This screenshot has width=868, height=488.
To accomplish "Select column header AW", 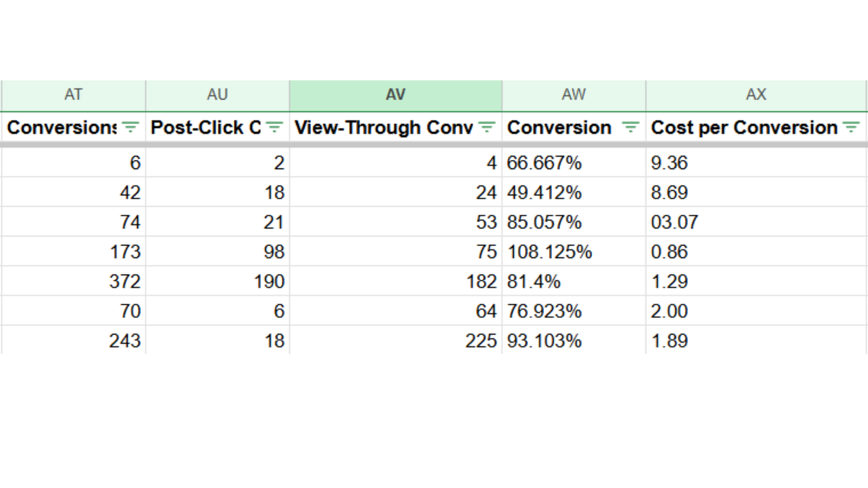I will click(x=573, y=94).
